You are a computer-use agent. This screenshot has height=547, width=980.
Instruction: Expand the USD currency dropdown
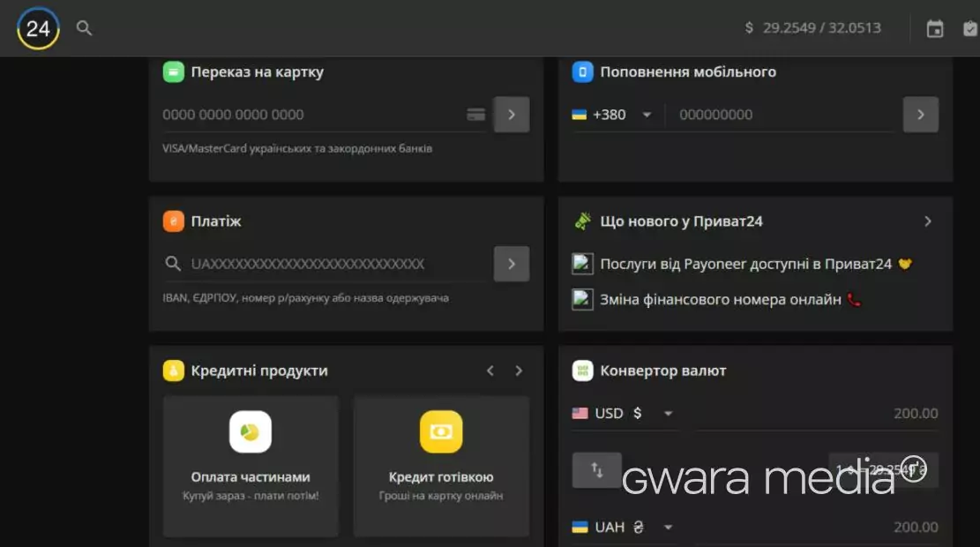(x=668, y=414)
